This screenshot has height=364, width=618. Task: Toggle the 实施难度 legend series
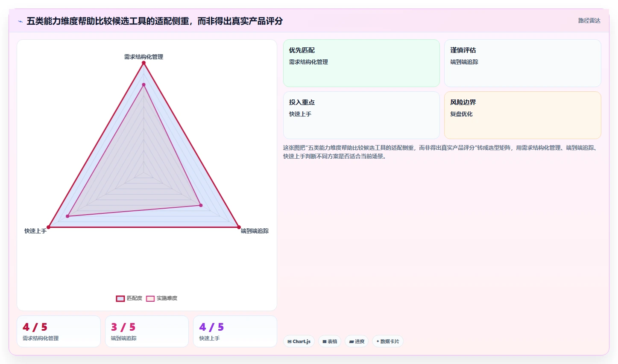[161, 298]
